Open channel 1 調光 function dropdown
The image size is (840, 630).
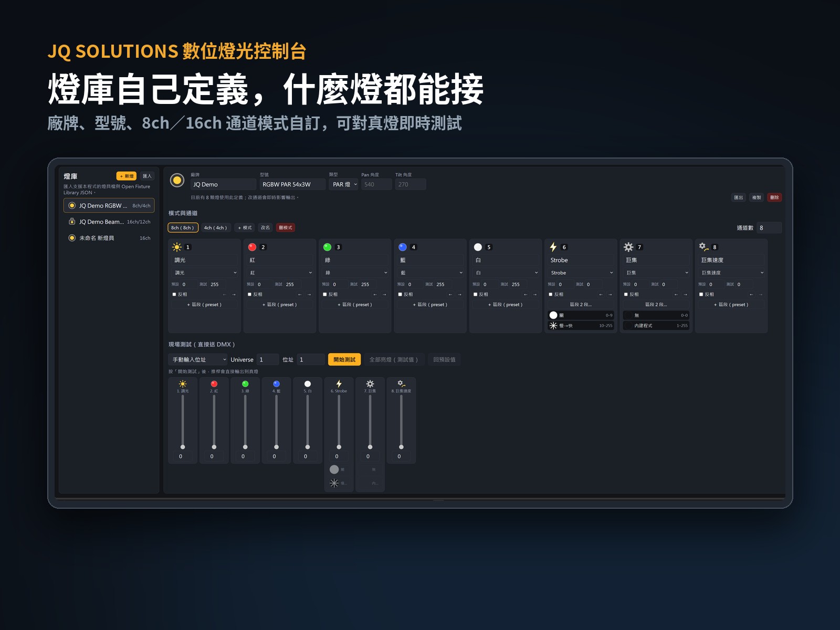click(x=205, y=272)
